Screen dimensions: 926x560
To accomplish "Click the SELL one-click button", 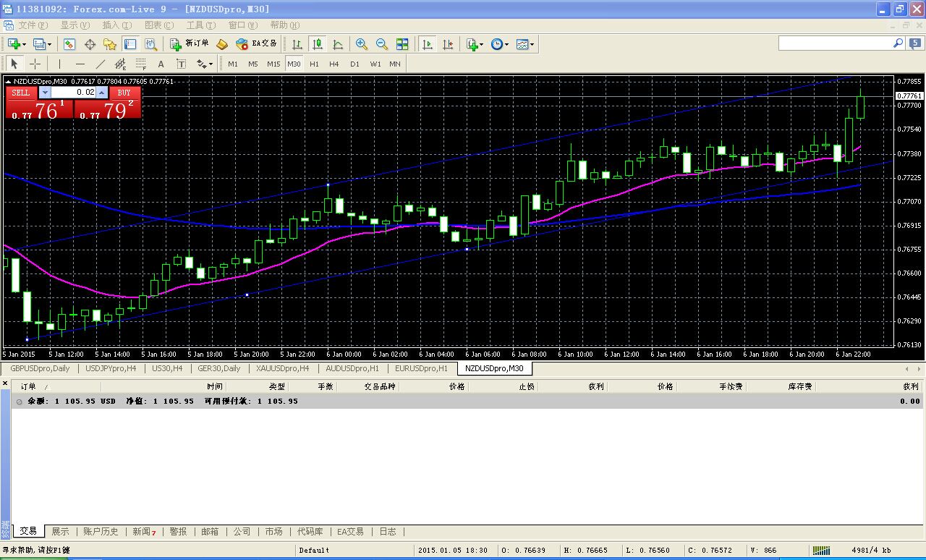I will click(21, 93).
